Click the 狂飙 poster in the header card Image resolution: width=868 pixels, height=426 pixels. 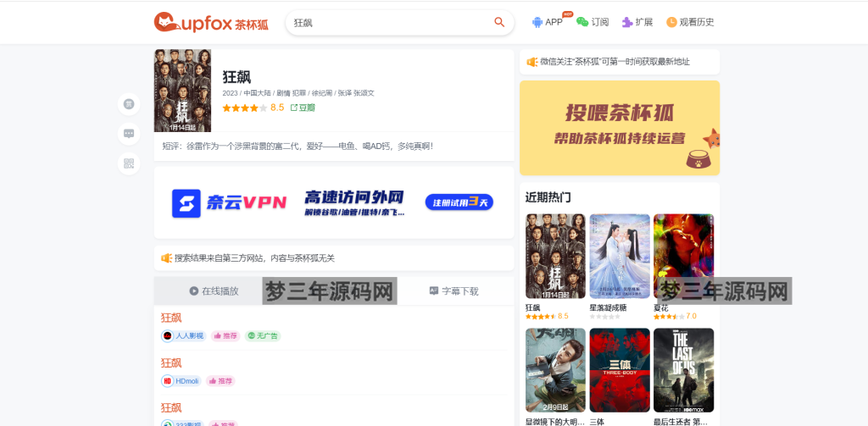tap(182, 91)
